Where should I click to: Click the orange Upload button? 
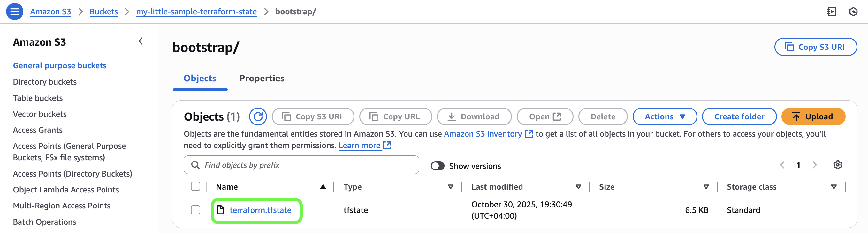coord(813,117)
